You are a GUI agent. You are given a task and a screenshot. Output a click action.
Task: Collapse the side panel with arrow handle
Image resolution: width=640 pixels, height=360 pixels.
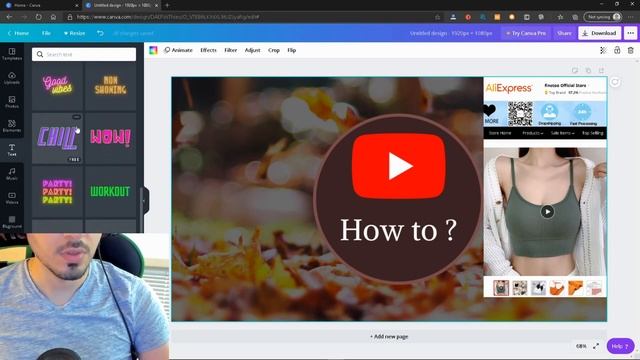pos(144,200)
